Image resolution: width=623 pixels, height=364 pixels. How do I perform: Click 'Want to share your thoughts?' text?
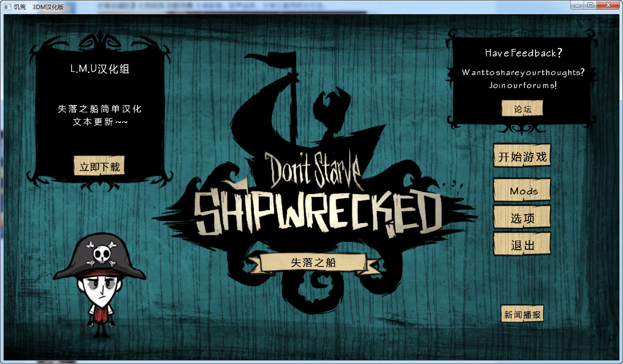(523, 73)
